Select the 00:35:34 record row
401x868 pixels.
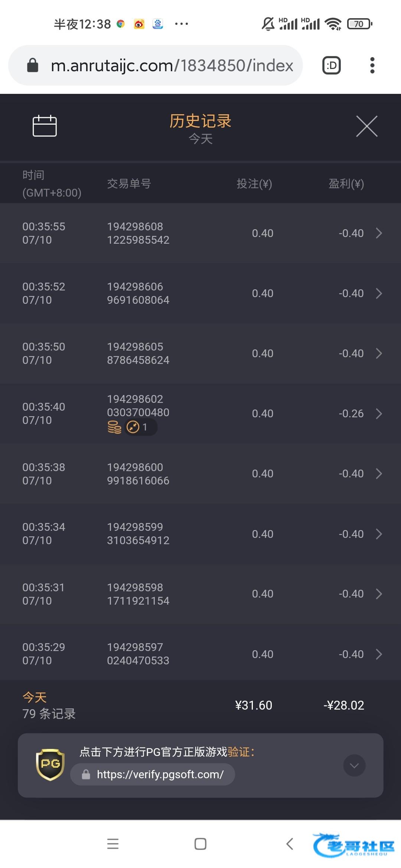(200, 534)
